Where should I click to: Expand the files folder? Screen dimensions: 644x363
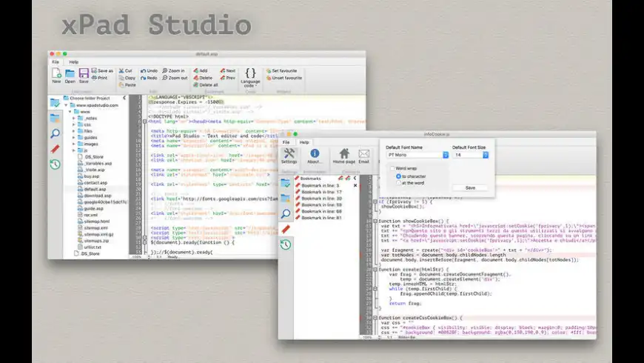[x=74, y=131]
